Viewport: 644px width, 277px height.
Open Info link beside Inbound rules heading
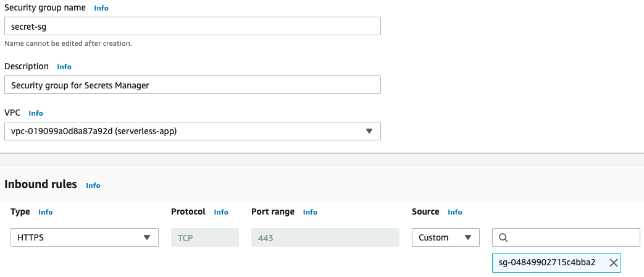[93, 185]
